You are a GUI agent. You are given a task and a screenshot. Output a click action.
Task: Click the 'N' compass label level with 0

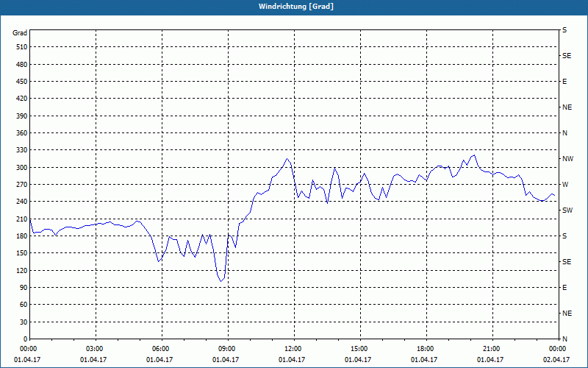564,339
